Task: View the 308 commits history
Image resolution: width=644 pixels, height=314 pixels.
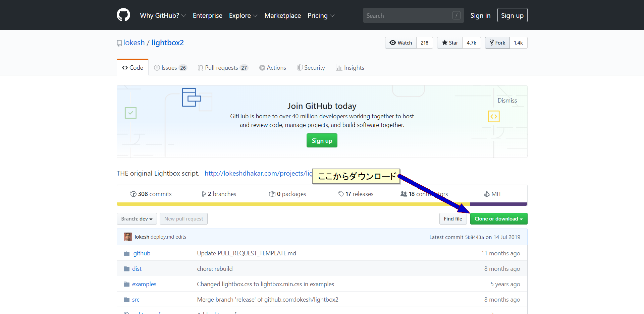Action: pos(151,194)
